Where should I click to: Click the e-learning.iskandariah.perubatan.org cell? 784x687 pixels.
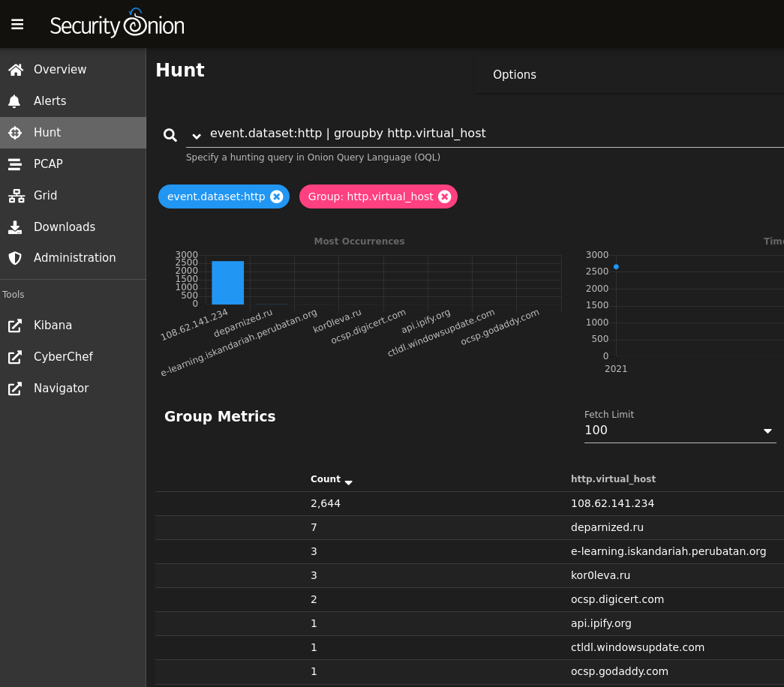tap(668, 551)
